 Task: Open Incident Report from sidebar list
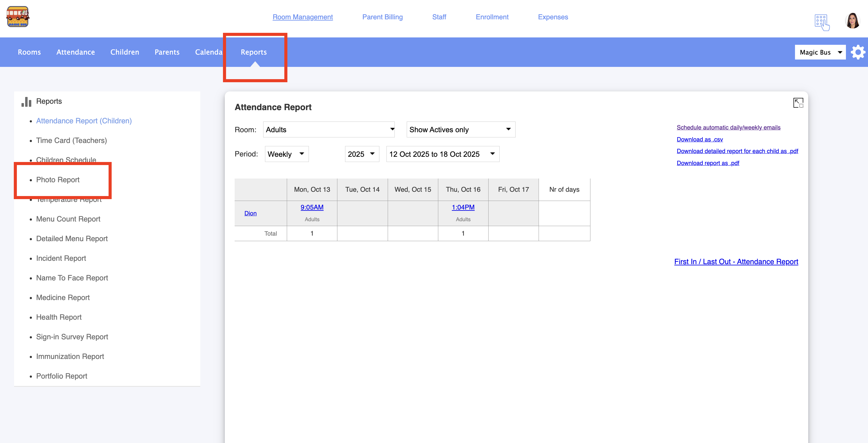pyautogui.click(x=61, y=258)
